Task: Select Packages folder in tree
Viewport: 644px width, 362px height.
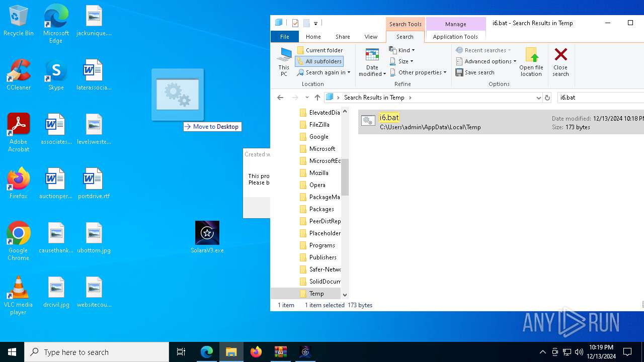Action: click(321, 209)
